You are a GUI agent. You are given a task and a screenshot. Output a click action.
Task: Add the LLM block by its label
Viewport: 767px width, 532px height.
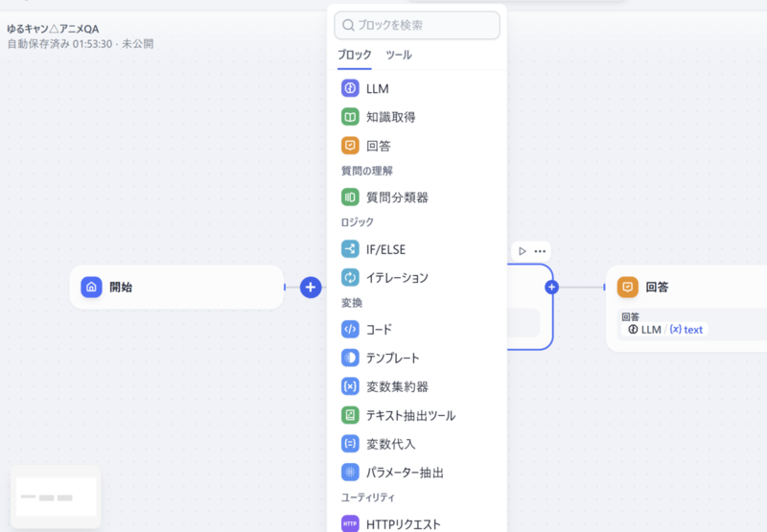click(x=378, y=89)
